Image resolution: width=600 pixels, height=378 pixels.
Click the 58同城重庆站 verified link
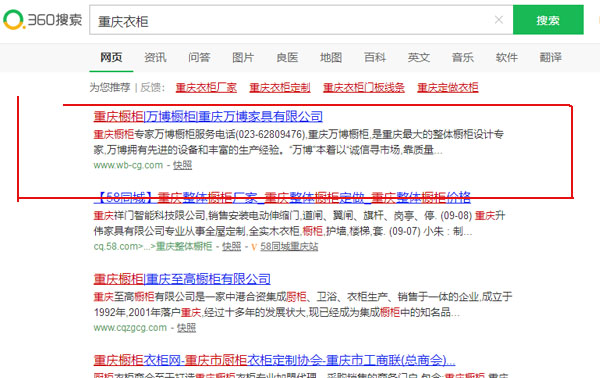(x=289, y=246)
